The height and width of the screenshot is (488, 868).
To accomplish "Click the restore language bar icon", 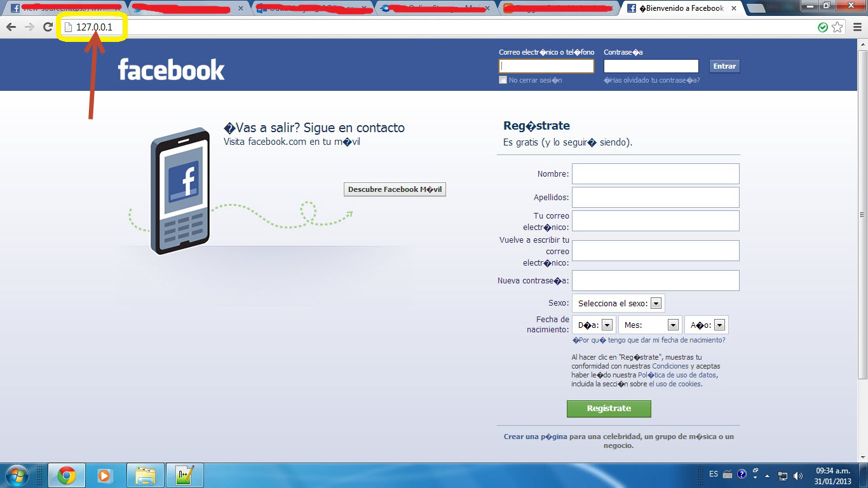I will [x=756, y=471].
